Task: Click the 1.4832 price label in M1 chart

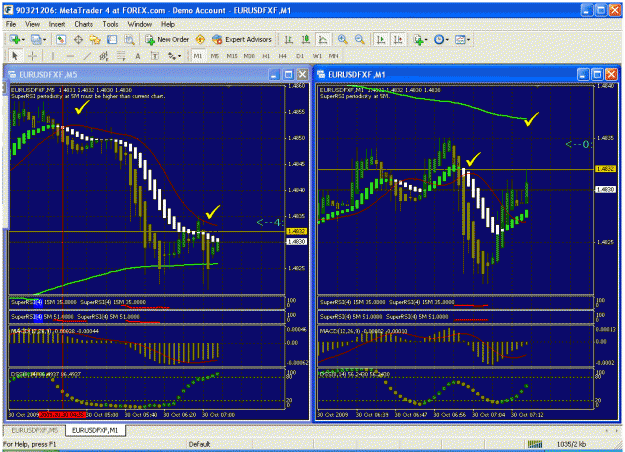Action: point(605,169)
